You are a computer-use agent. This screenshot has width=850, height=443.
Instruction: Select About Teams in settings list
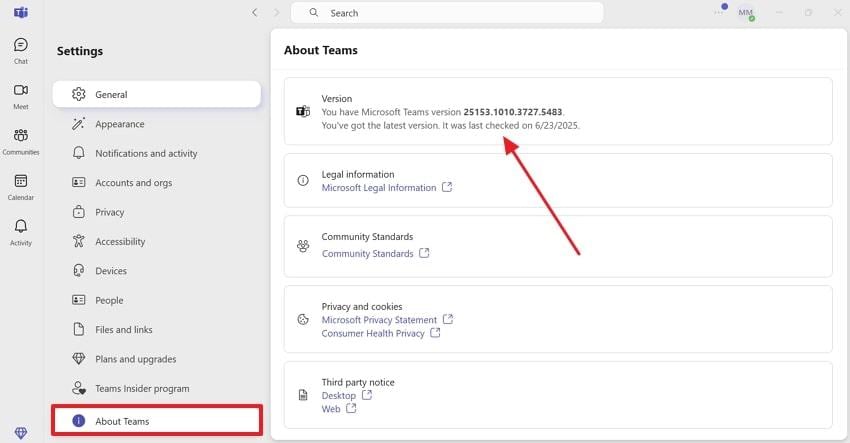tap(157, 421)
